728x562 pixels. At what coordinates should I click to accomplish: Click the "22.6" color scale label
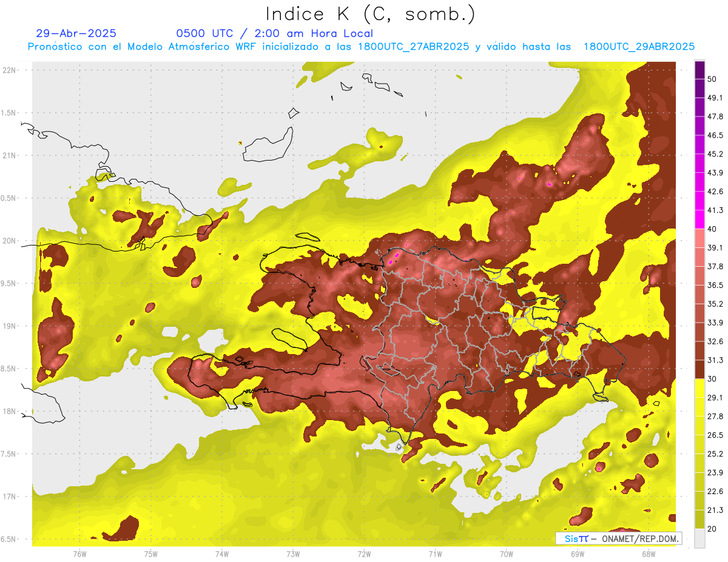click(x=715, y=492)
